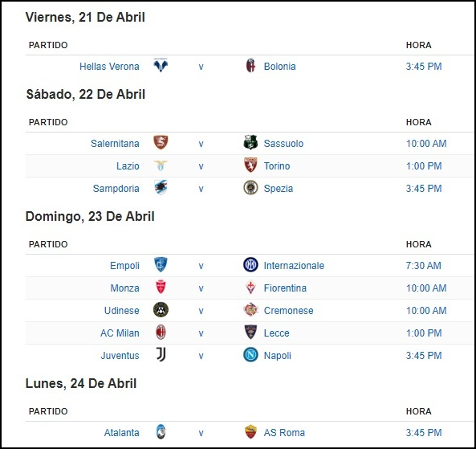Image resolution: width=476 pixels, height=449 pixels.
Task: Open the Cremonese team link
Action: click(288, 311)
